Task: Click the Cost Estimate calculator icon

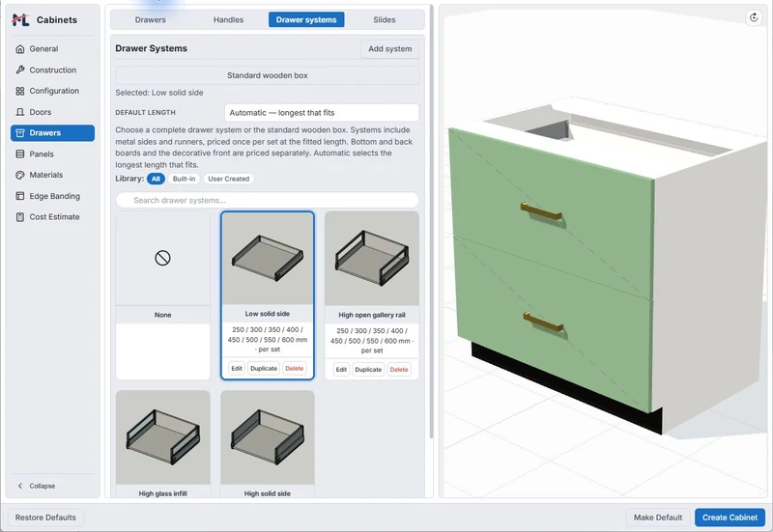Action: coord(19,216)
